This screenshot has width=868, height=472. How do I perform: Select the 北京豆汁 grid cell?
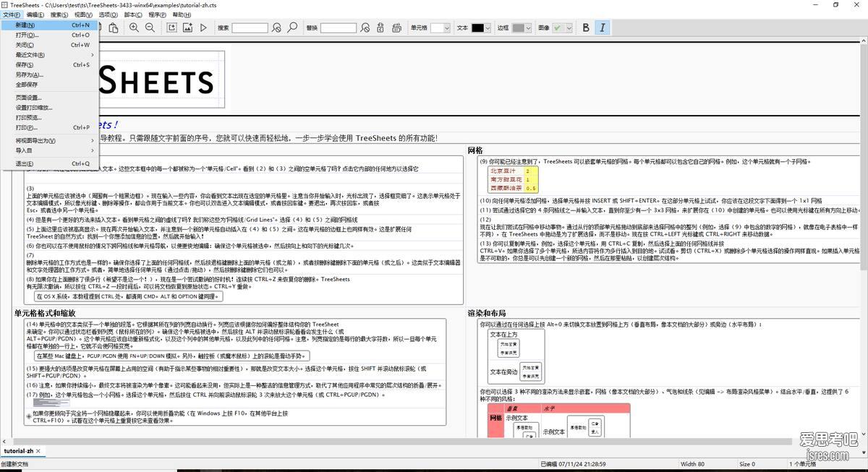(506, 171)
